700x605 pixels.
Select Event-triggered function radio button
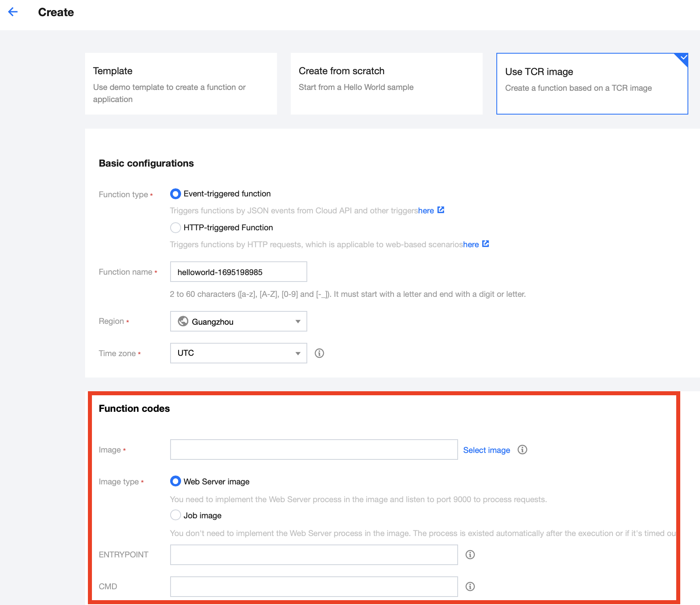coord(175,194)
